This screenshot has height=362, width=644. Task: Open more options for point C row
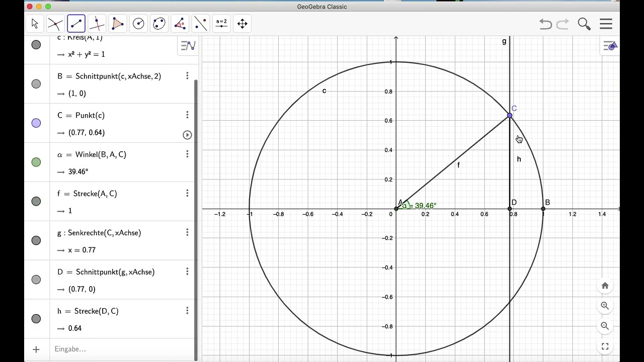187,115
